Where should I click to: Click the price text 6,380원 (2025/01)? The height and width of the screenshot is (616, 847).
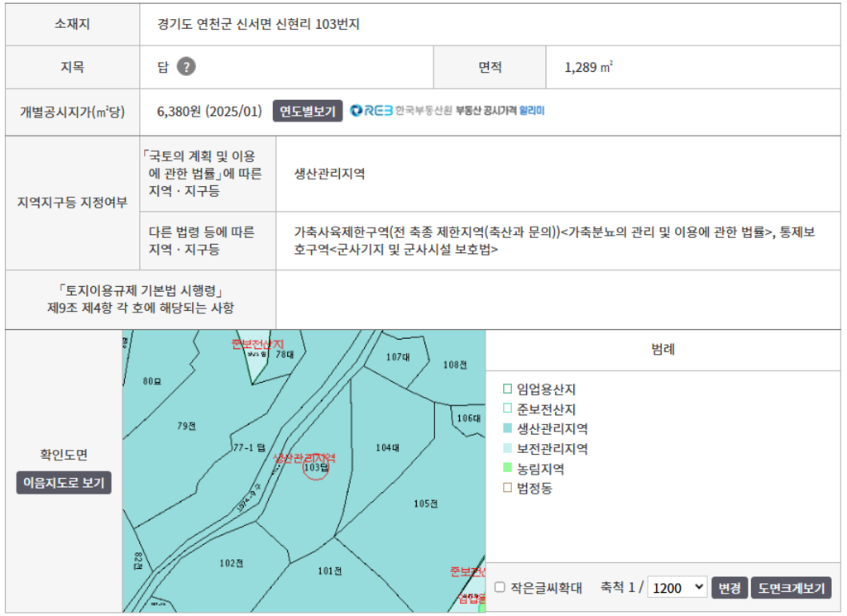click(x=209, y=112)
